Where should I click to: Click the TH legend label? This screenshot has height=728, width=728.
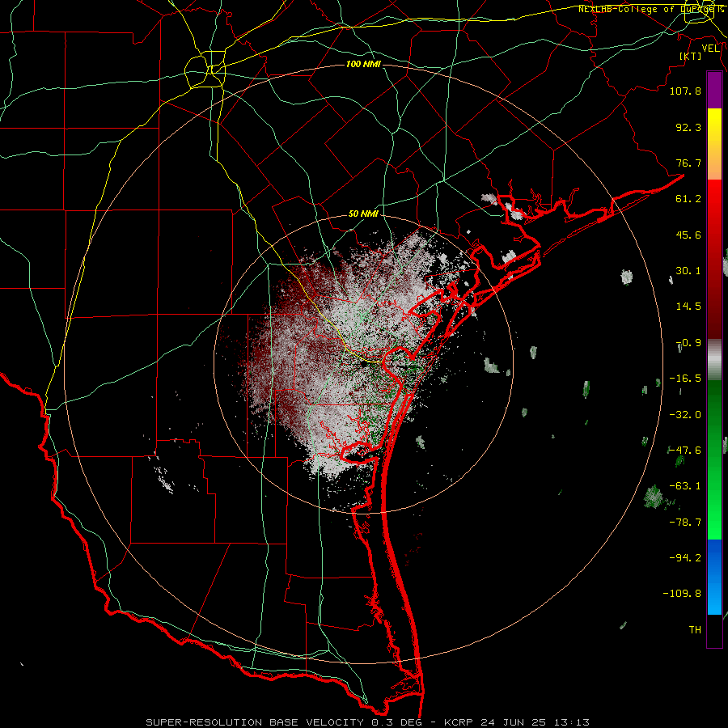click(695, 630)
